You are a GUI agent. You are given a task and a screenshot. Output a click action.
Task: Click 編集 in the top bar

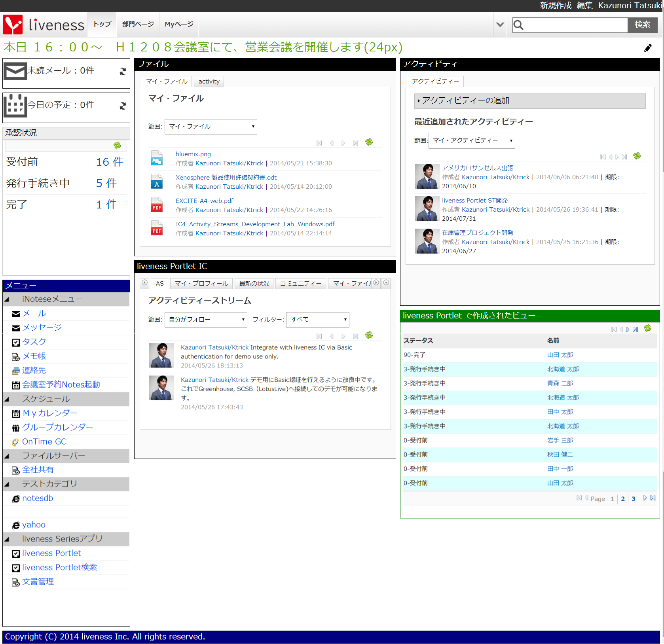tap(585, 6)
